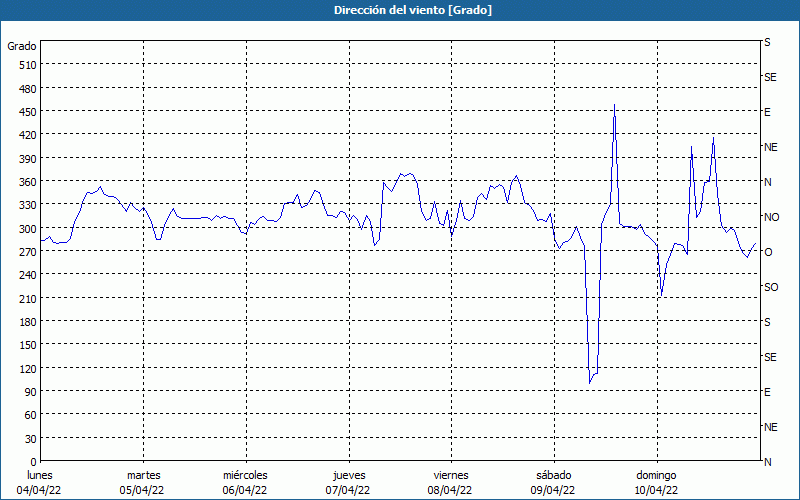Click the lowest blue line trough near 100 degrees
The image size is (800, 500).
tap(590, 383)
